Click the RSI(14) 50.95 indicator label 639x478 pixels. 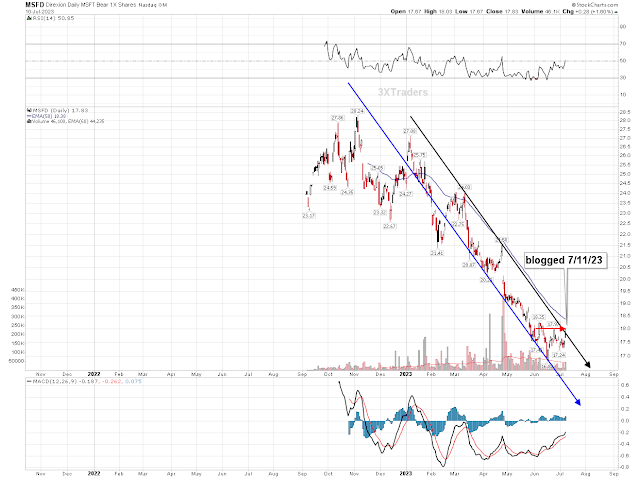click(53, 18)
